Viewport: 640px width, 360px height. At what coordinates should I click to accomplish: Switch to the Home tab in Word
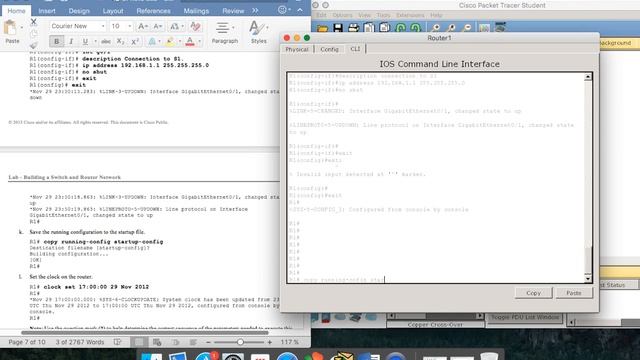point(16,11)
